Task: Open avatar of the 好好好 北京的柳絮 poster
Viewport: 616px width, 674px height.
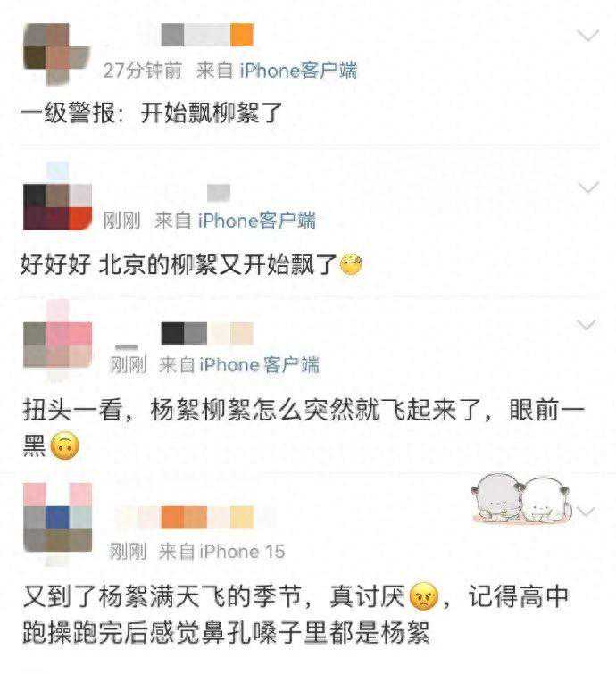Action: coord(57,201)
